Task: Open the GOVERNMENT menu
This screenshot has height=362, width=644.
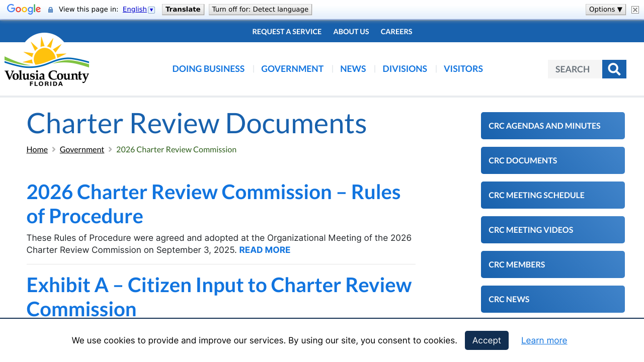Action: 292,68
